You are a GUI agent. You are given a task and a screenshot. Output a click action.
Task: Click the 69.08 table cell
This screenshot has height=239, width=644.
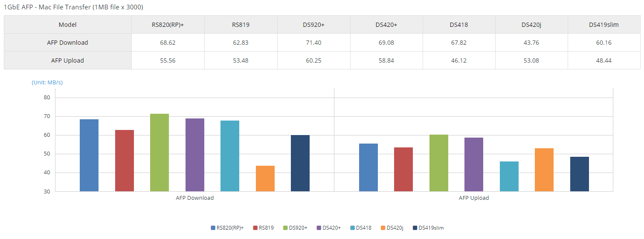(386, 43)
